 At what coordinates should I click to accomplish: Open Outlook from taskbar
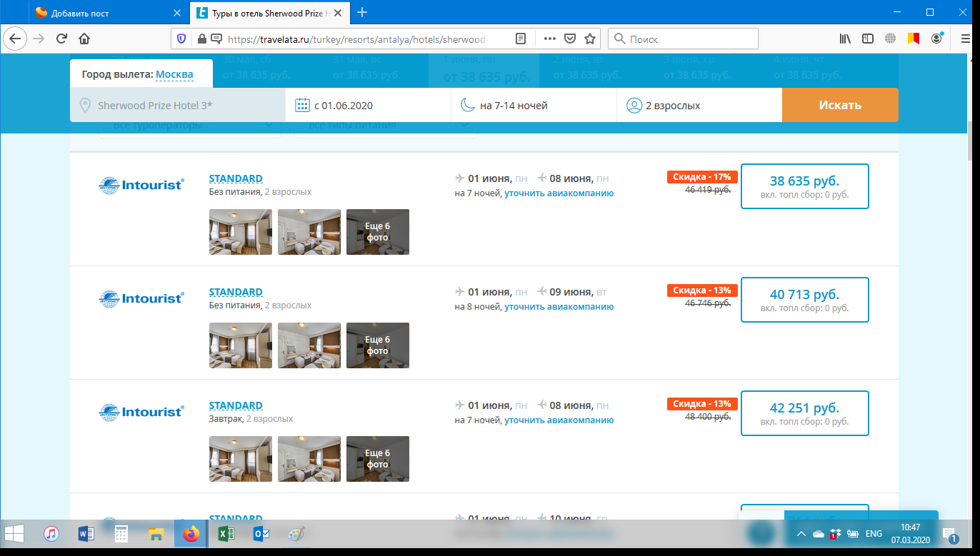[x=261, y=533]
